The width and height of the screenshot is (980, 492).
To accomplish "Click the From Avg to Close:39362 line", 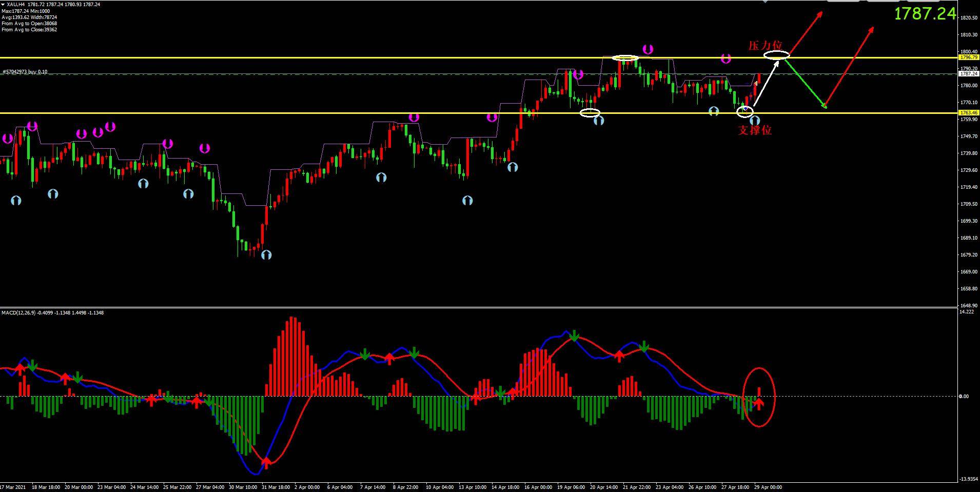I will tap(29, 30).
